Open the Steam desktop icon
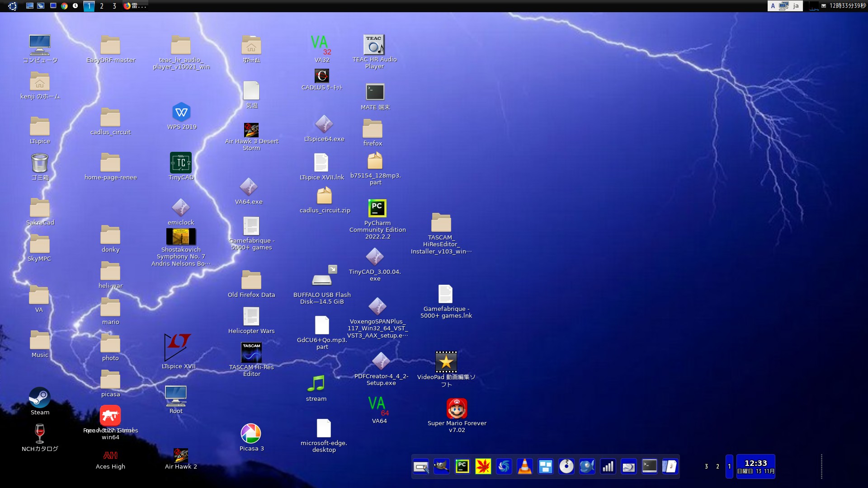Image resolution: width=868 pixels, height=488 pixels. [40, 398]
